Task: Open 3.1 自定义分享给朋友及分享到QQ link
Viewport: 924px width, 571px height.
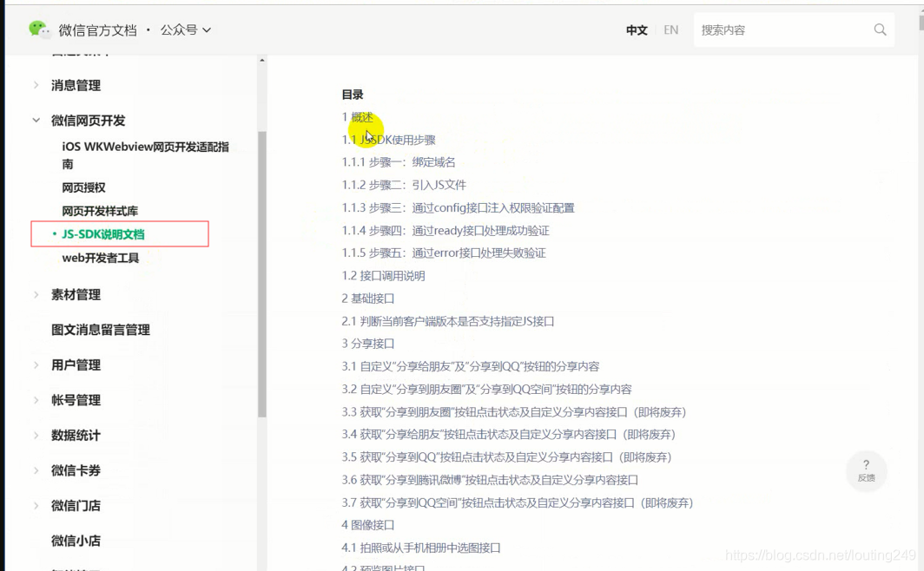Action: point(471,366)
